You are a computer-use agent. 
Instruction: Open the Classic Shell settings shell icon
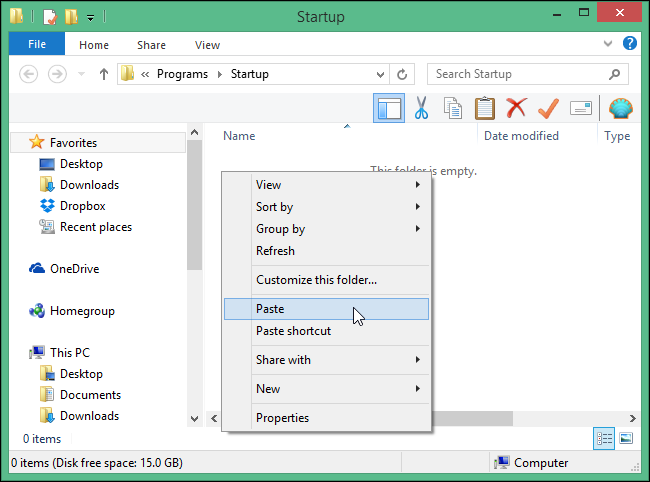point(620,108)
